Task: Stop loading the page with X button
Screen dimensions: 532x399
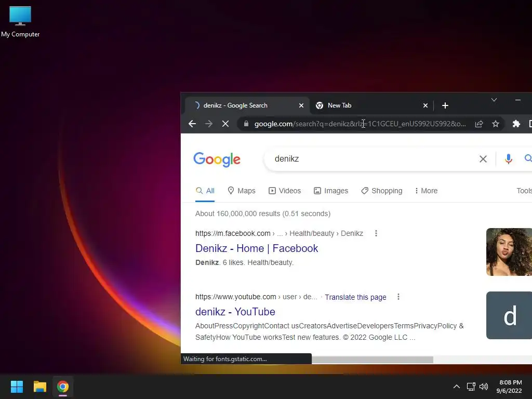Action: pyautogui.click(x=225, y=124)
